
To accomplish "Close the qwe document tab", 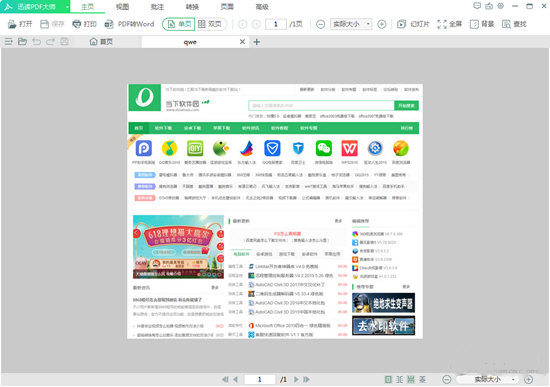I will click(x=242, y=42).
